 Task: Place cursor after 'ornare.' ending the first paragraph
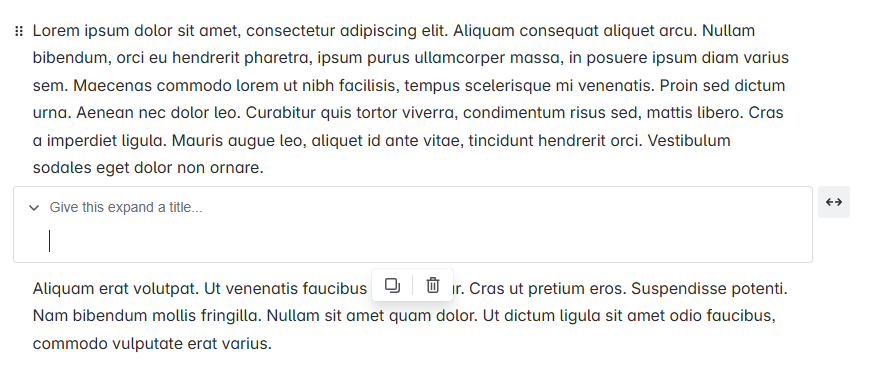(x=264, y=168)
